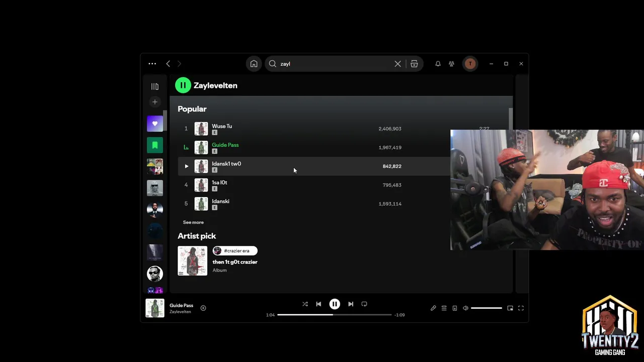Open the Zaylevelten artist name heading
The image size is (644, 362).
[215, 85]
